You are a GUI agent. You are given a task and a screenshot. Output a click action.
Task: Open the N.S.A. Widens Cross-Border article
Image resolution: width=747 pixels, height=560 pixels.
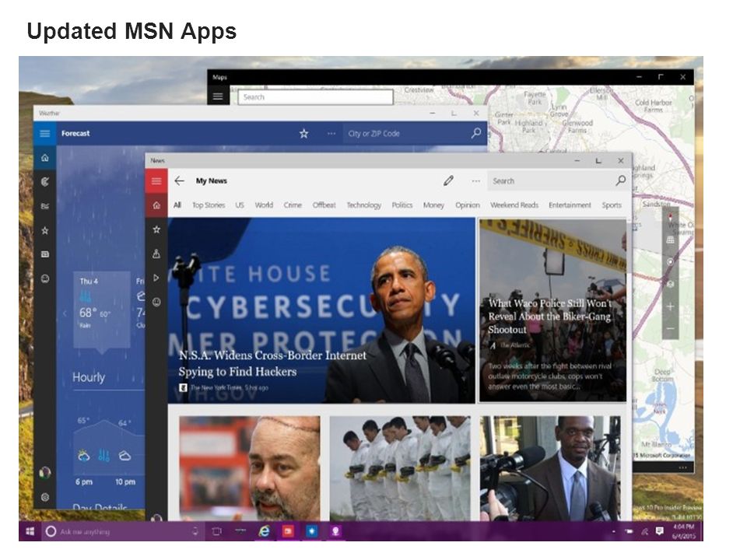[x=321, y=310]
